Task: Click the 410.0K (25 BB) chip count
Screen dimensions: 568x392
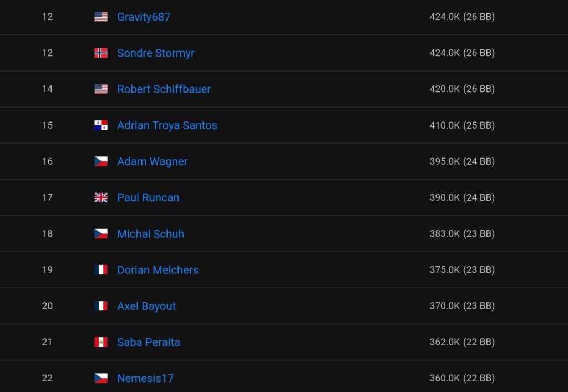Action: point(462,125)
